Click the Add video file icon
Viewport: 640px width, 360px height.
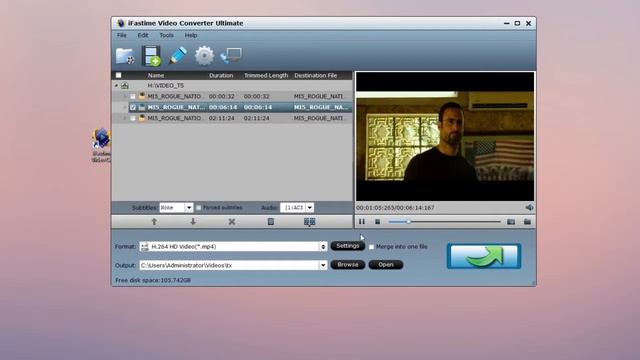(151, 56)
